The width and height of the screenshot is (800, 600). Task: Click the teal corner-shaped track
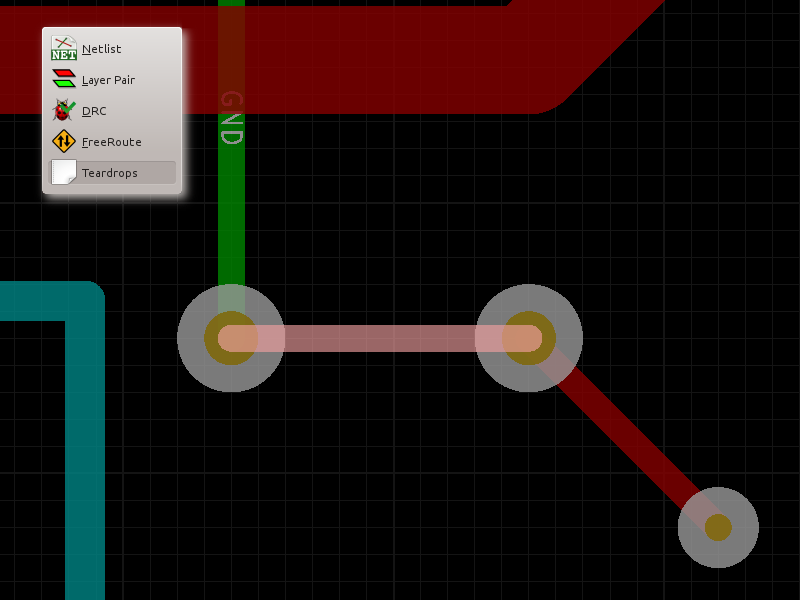pyautogui.click(x=85, y=408)
